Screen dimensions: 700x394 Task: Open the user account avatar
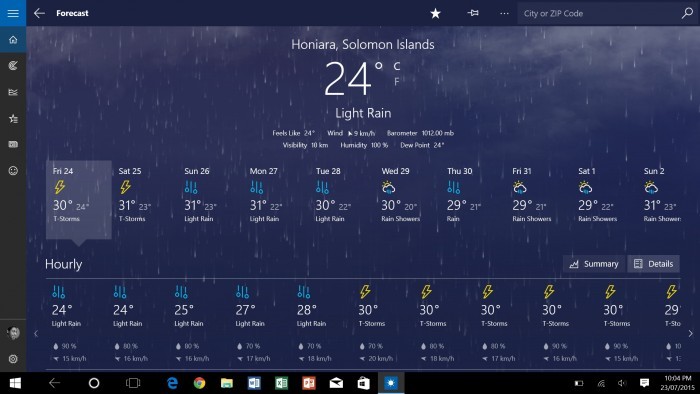[x=13, y=332]
